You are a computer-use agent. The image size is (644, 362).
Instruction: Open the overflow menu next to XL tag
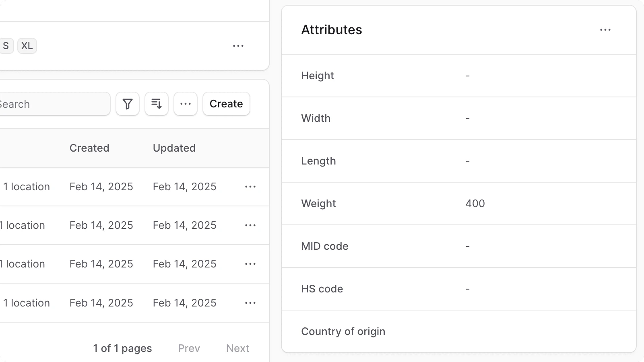(x=238, y=46)
